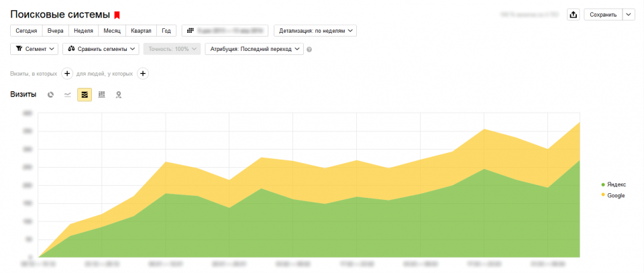Open the export/share icon button

coord(573,14)
